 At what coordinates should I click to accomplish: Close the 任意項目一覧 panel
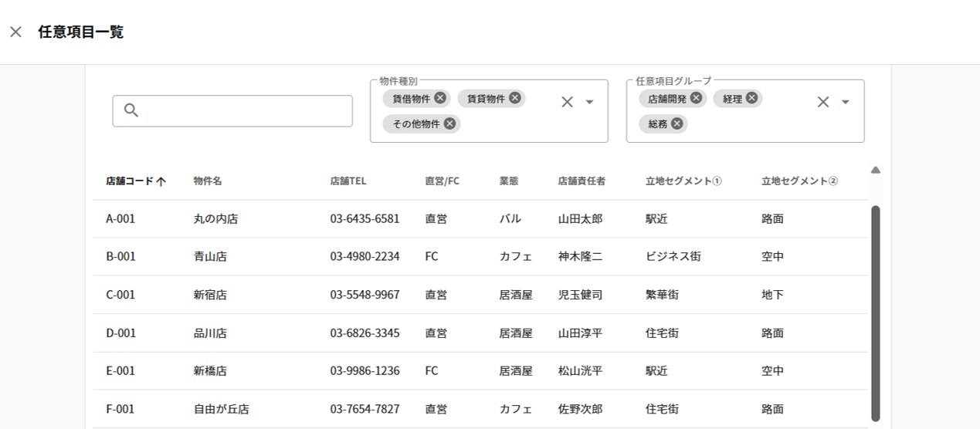15,32
